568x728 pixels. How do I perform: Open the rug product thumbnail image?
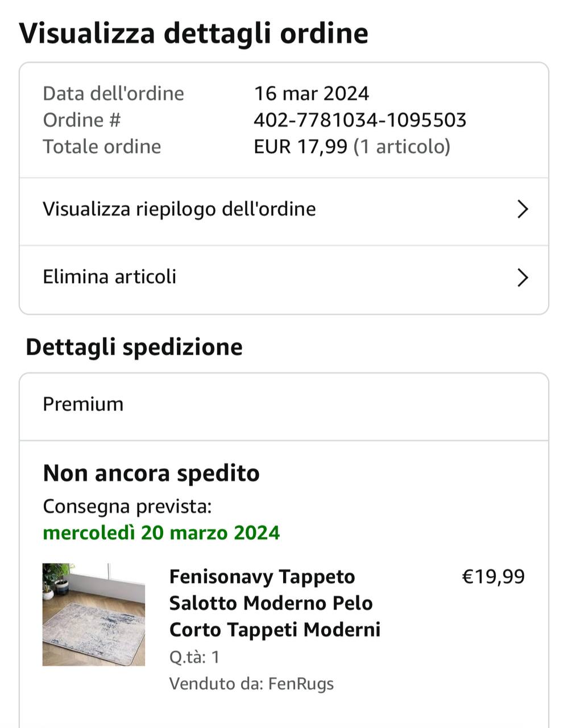coord(94,614)
